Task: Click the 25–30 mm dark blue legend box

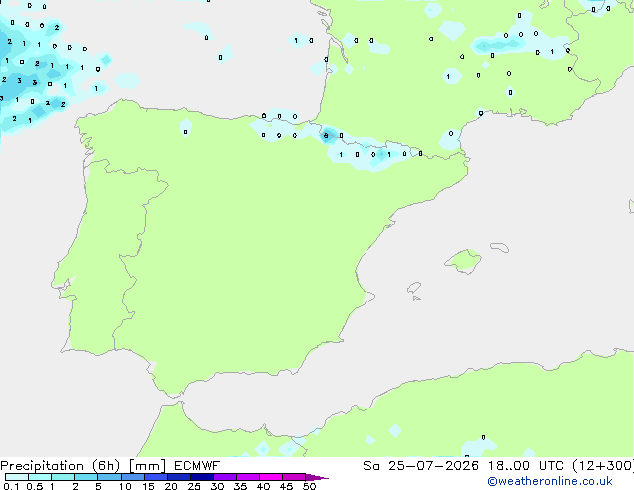Action: 201,477
